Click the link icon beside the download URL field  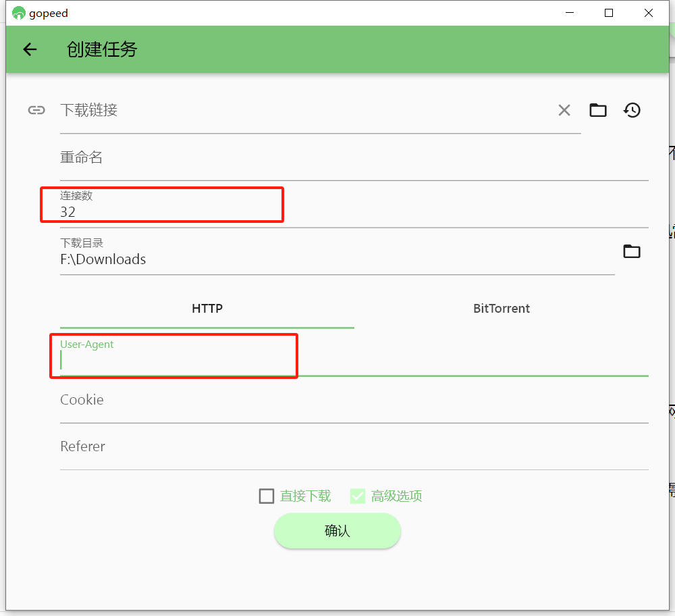[36, 110]
